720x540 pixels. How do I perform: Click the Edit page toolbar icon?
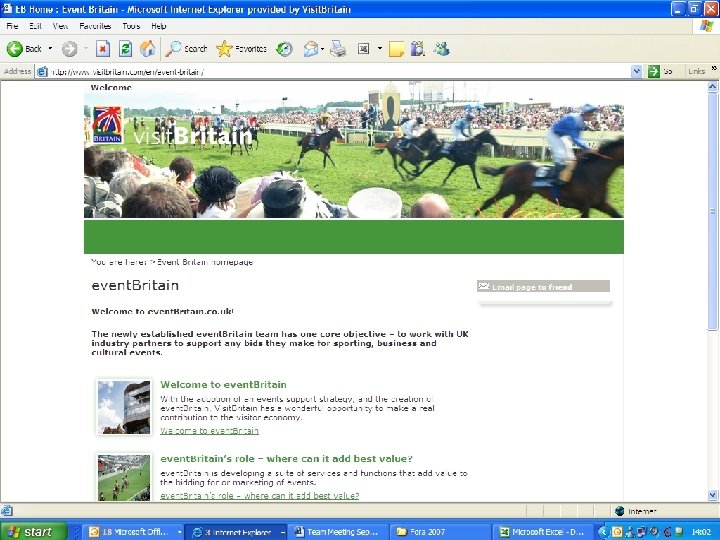[363, 49]
